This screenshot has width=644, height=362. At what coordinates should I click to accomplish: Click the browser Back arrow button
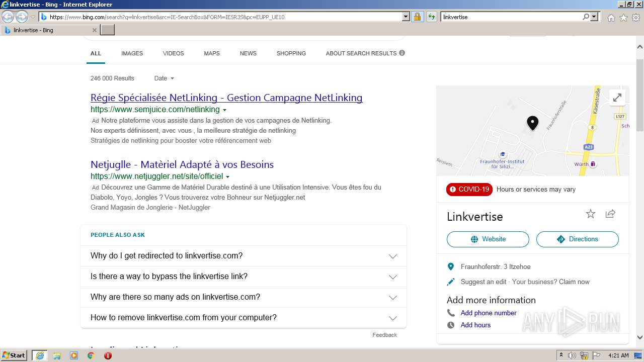[8, 17]
